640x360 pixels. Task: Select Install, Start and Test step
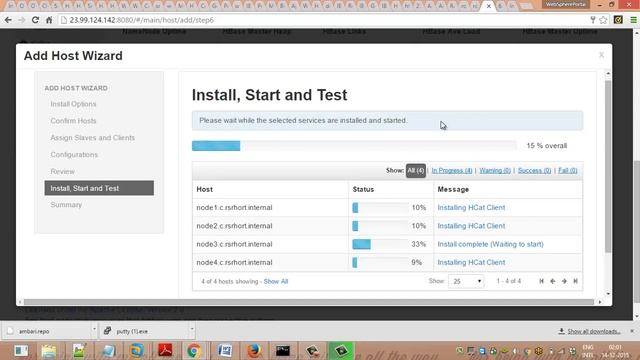[99, 188]
